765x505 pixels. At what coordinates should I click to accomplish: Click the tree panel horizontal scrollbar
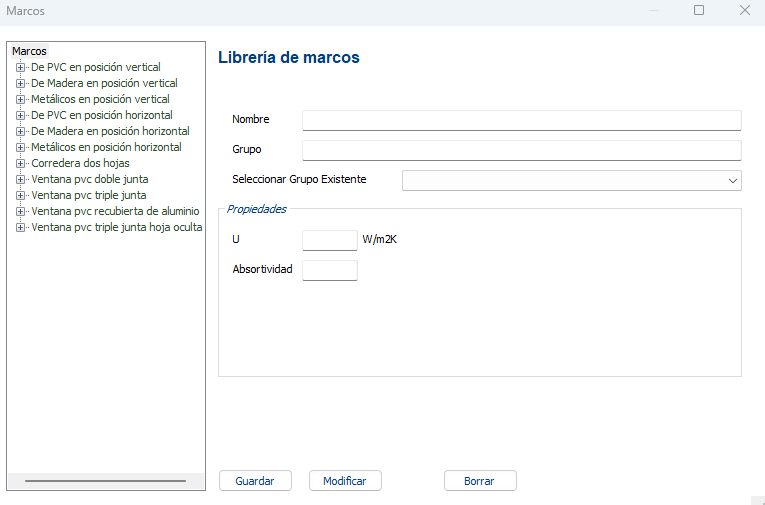[x=105, y=481]
